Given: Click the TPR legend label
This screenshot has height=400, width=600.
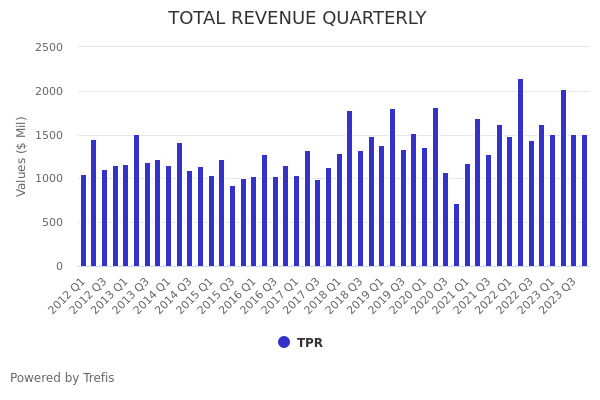Looking at the screenshot, I should coord(309,343).
